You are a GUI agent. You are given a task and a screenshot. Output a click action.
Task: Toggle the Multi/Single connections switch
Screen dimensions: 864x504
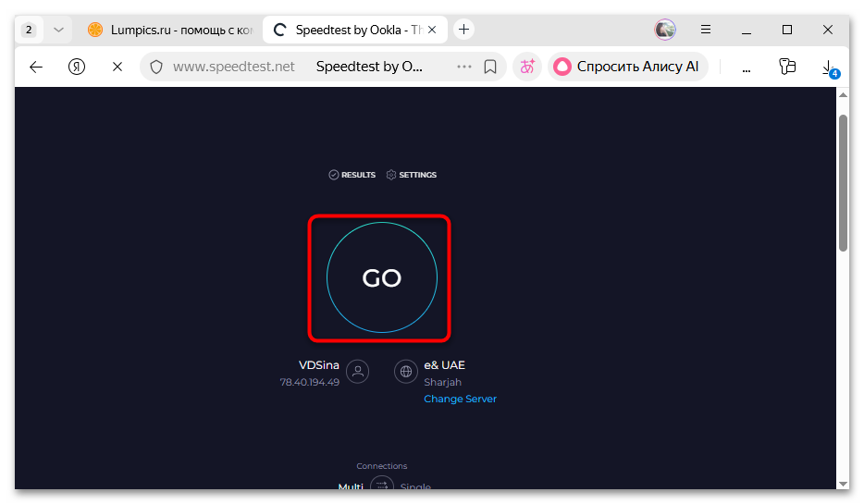[381, 486]
